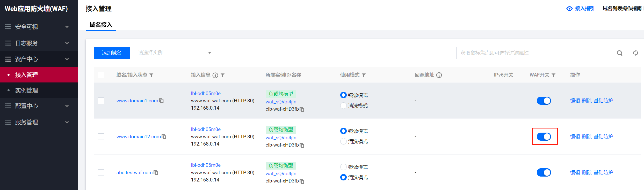Select the 域名接入 tab
Viewport: 644px width, 190px height.
click(101, 25)
